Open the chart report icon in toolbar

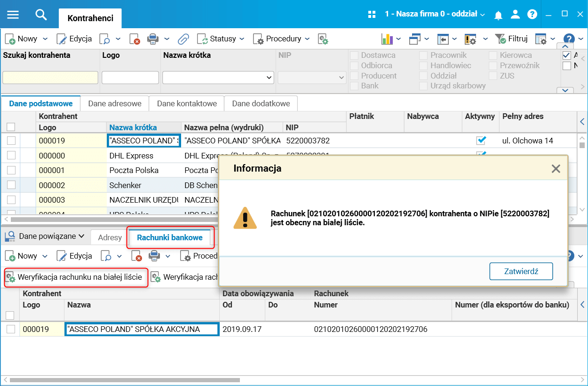point(387,39)
